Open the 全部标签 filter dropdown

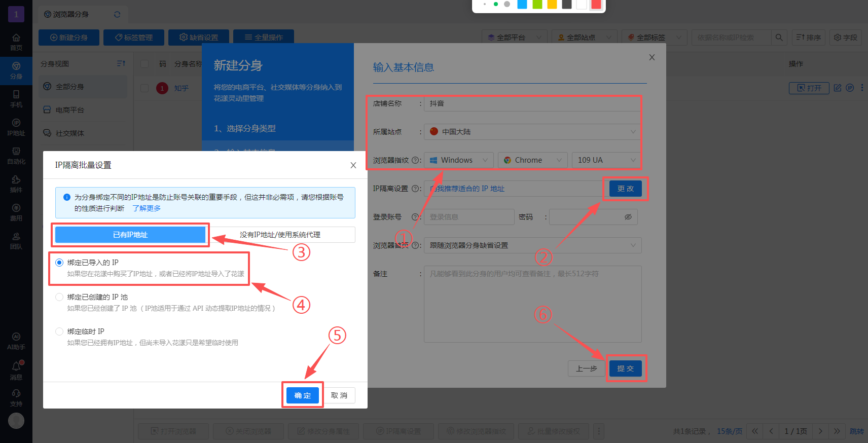[x=655, y=37]
